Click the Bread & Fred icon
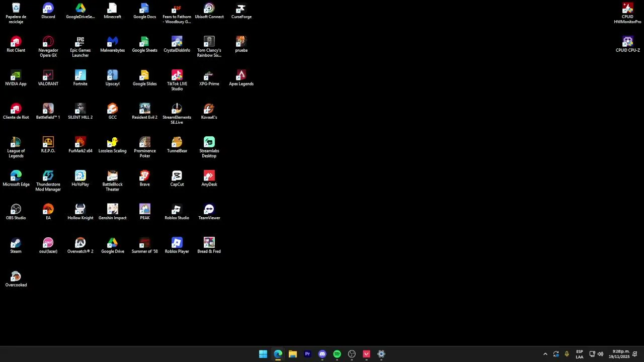This screenshot has width=644, height=362. [x=209, y=246]
